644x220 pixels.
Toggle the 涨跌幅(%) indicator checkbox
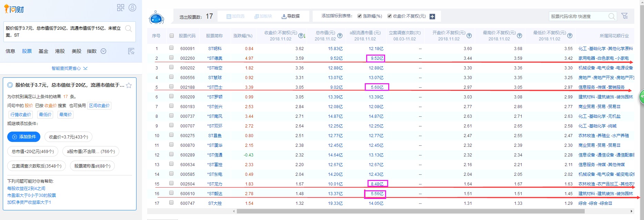coord(360,16)
